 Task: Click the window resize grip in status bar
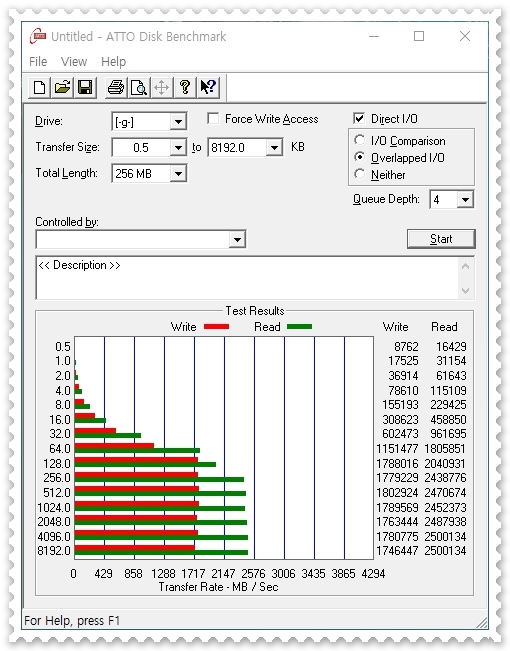pos(482,622)
